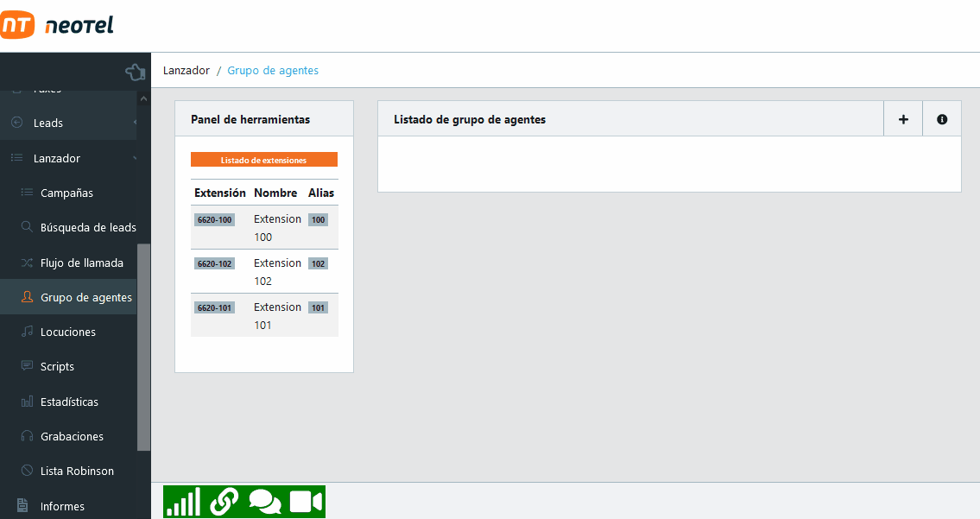This screenshot has height=519, width=980.
Task: Click the pin icon atop the sidebar
Action: tap(135, 72)
